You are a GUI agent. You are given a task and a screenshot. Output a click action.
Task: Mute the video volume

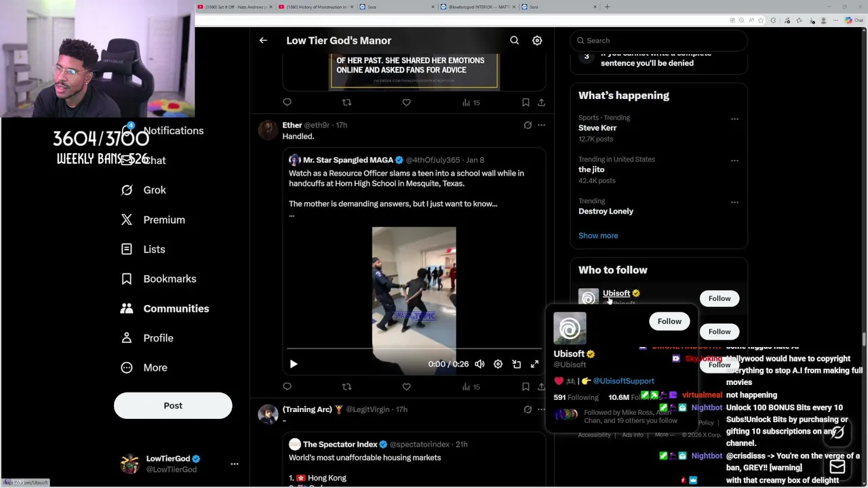tap(479, 364)
